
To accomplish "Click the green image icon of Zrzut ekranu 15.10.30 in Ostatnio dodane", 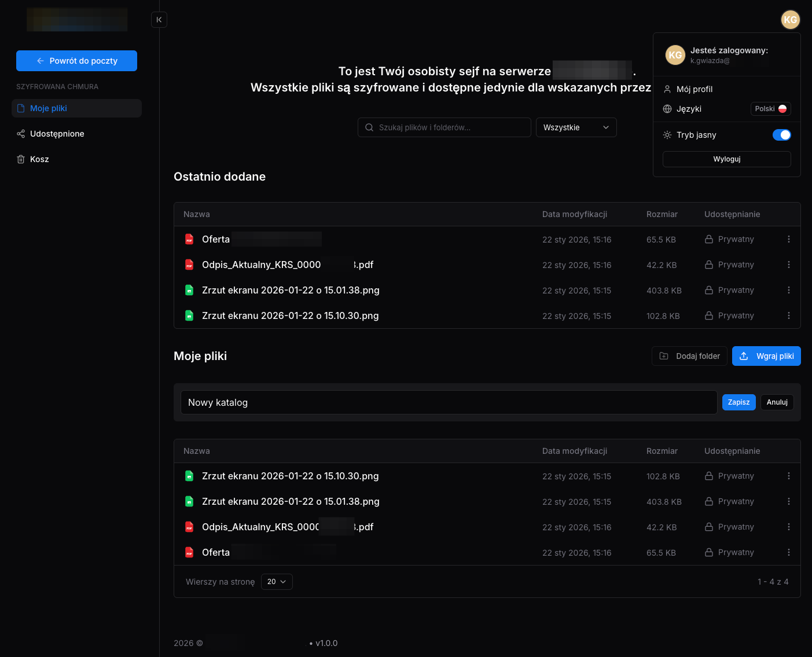I will (189, 315).
